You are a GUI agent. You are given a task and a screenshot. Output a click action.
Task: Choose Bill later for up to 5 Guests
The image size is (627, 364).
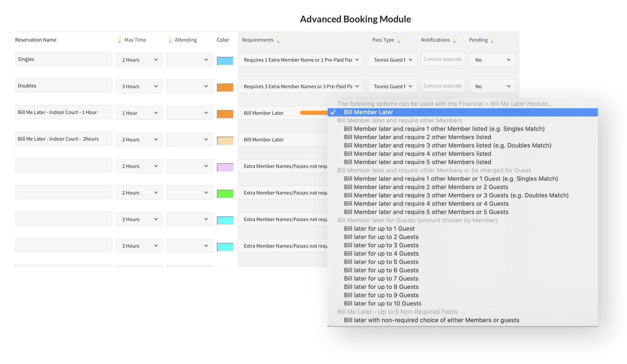click(x=381, y=262)
